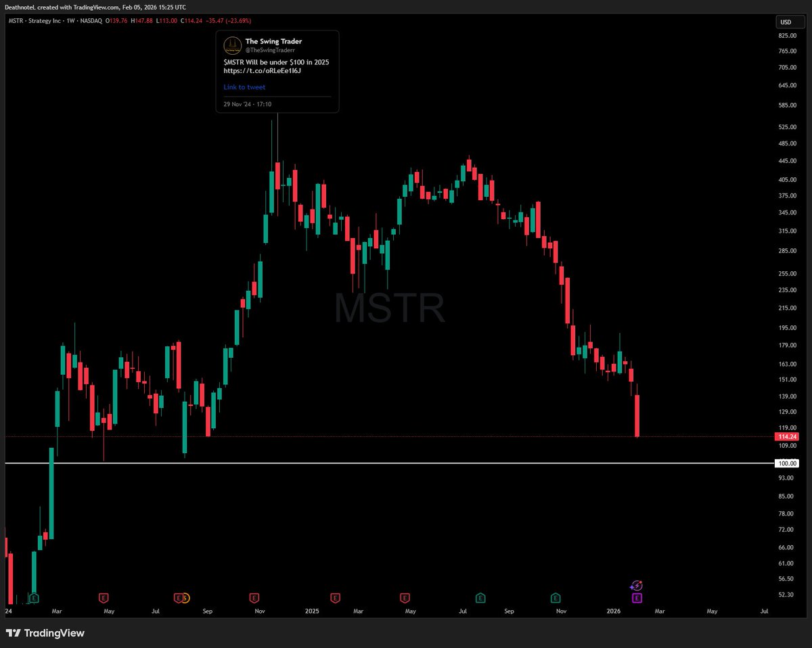Image resolution: width=812 pixels, height=648 pixels.
Task: Click The Swing Trader avatar in tweet card
Action: coord(232,45)
